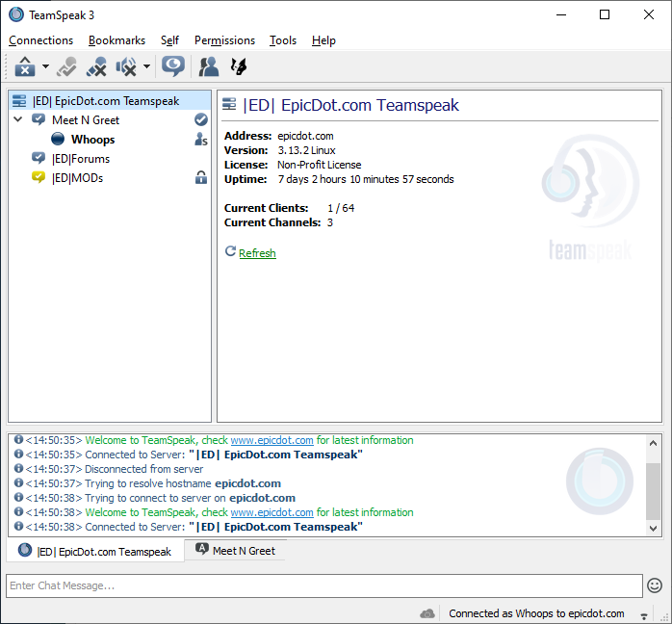Viewport: 672px width, 624px height.
Task: Click the info icon on the 14:50:37 Disconnected log line
Action: pos(18,468)
